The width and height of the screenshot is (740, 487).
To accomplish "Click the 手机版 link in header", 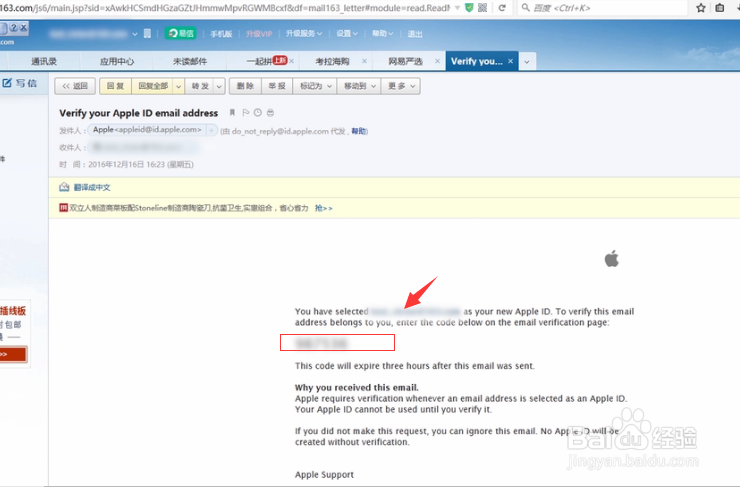I will pyautogui.click(x=221, y=34).
